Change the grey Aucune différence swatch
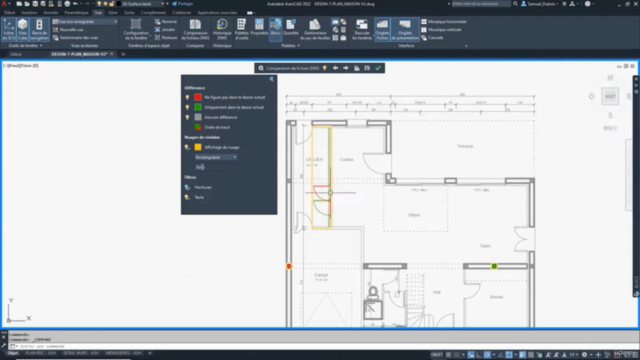Image resolution: width=640 pixels, height=360 pixels. pyautogui.click(x=198, y=117)
